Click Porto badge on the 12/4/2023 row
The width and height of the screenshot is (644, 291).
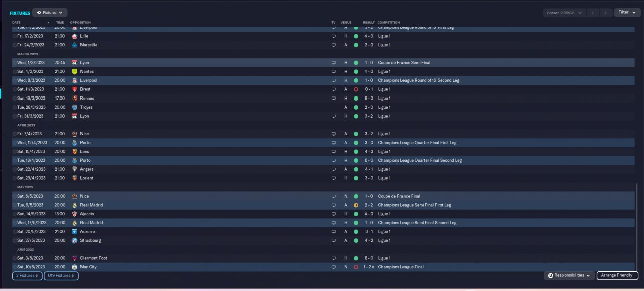pos(75,143)
